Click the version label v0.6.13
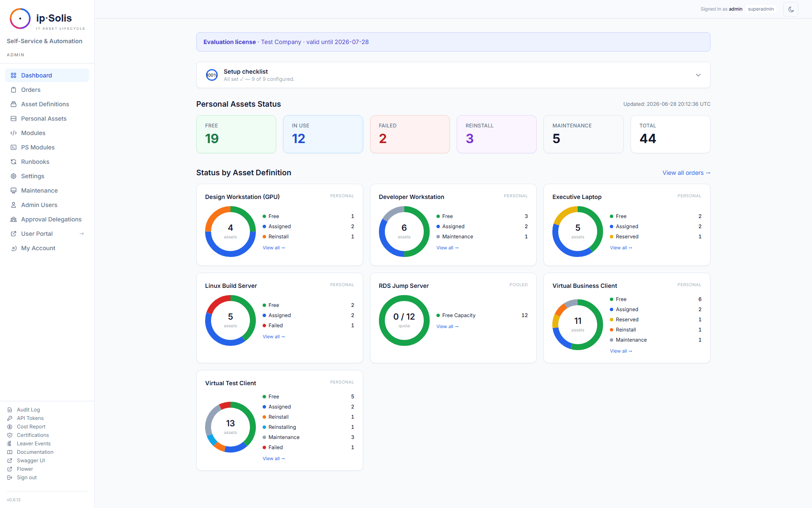This screenshot has height=508, width=812. click(14, 500)
